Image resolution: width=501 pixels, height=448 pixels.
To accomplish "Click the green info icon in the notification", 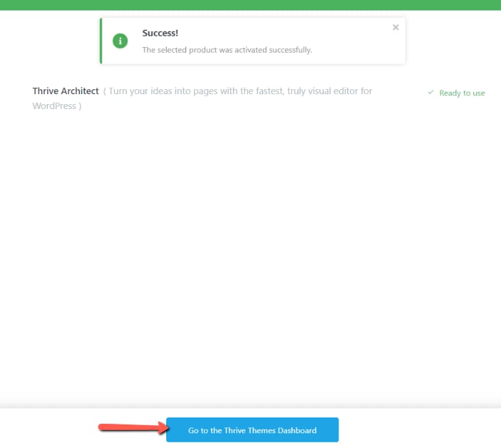I will (120, 41).
